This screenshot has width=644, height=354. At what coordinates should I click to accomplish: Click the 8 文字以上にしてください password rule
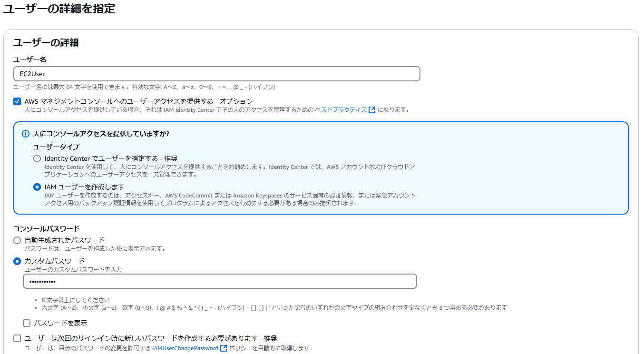point(76,300)
